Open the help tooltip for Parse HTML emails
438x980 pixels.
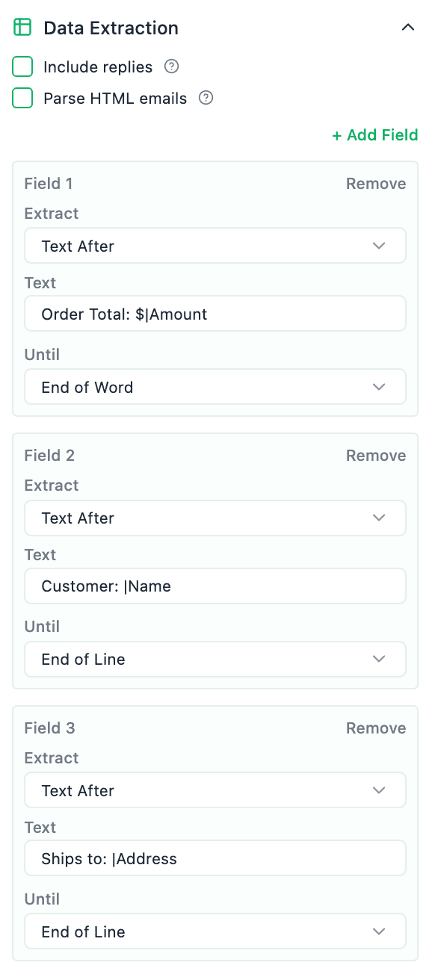pos(206,98)
